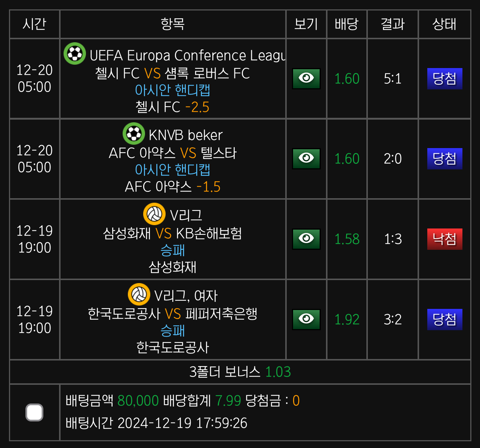Tick the bet slip selection checkbox
Image resolution: width=480 pixels, height=448 pixels.
[34, 412]
